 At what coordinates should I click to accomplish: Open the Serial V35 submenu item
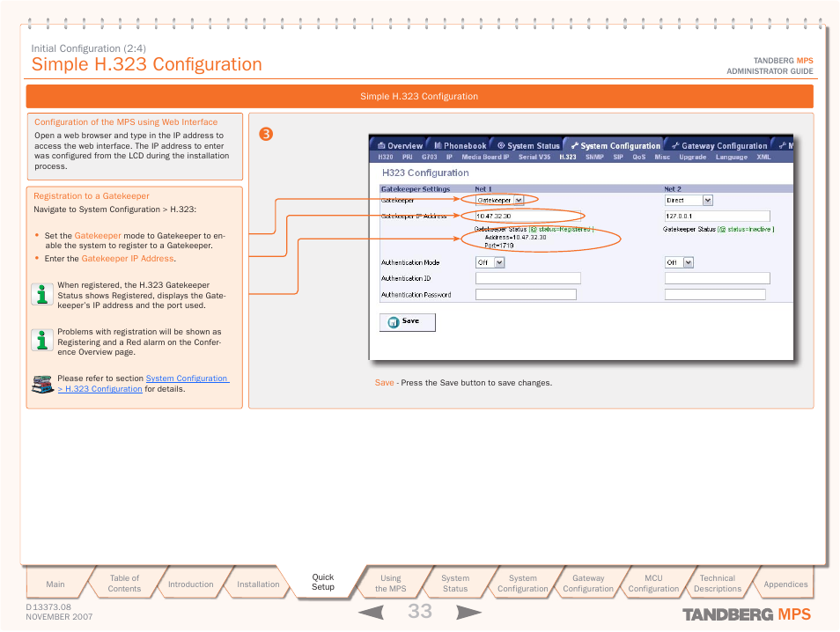pyautogui.click(x=534, y=157)
